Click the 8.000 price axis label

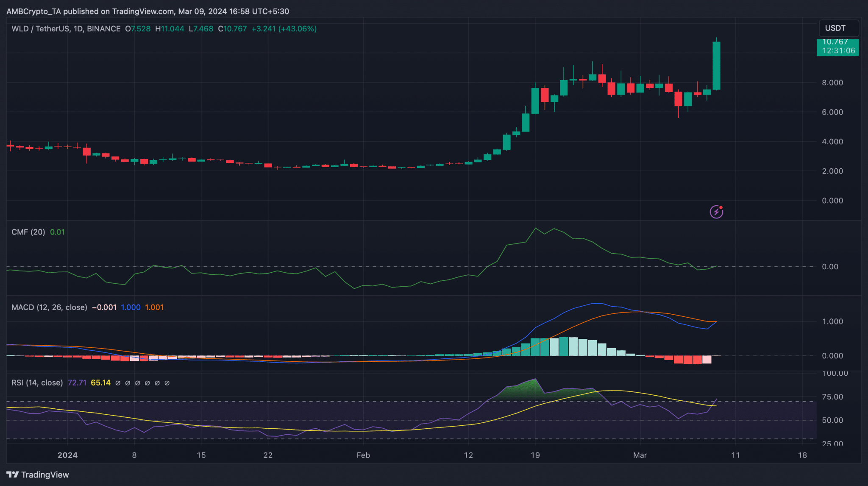(x=832, y=83)
